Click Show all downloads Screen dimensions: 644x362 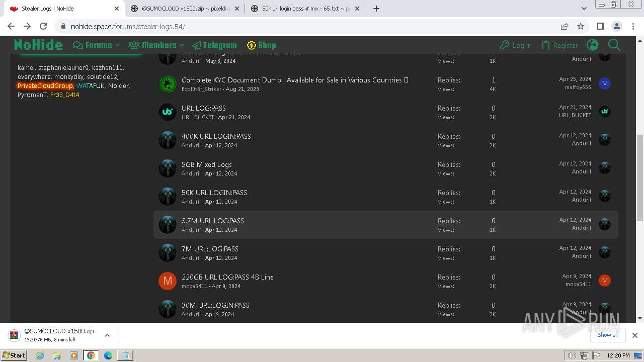click(x=607, y=335)
